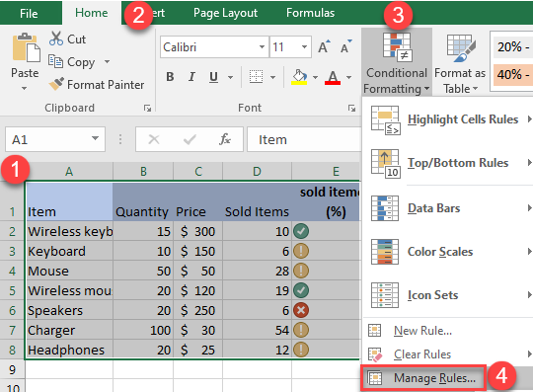Open Icon Sets submenu
The width and height of the screenshot is (533, 392).
(448, 295)
